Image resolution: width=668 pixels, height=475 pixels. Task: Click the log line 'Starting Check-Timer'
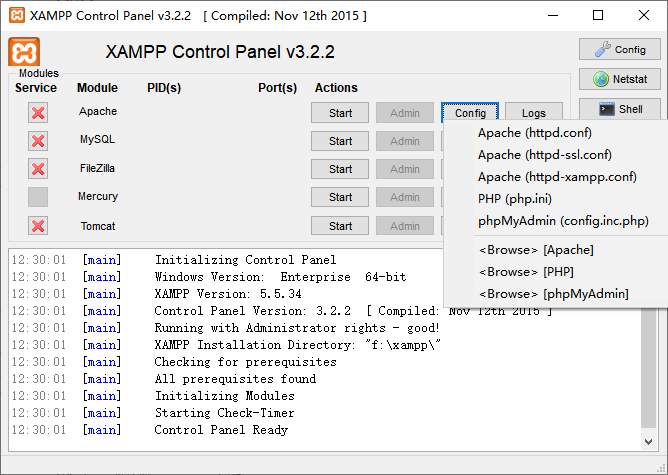(224, 413)
